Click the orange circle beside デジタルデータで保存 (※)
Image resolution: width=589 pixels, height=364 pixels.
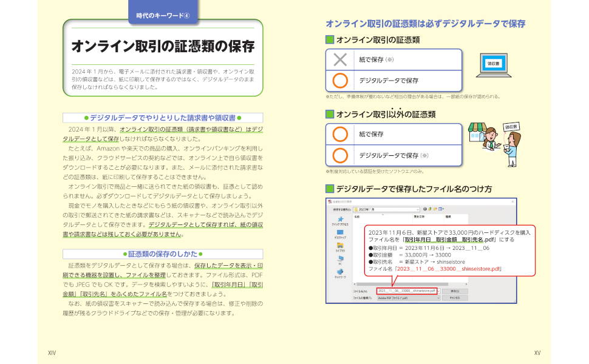pos(340,155)
